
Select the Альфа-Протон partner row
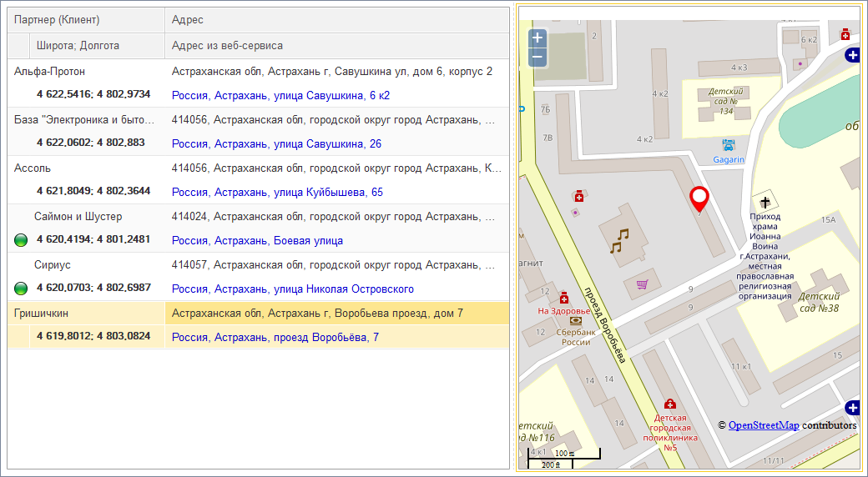pos(49,72)
